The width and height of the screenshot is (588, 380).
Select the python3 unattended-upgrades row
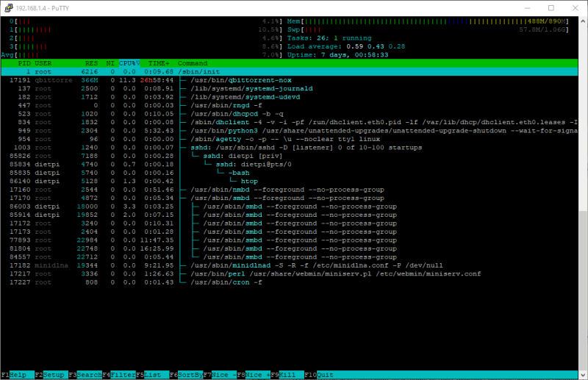(289, 131)
